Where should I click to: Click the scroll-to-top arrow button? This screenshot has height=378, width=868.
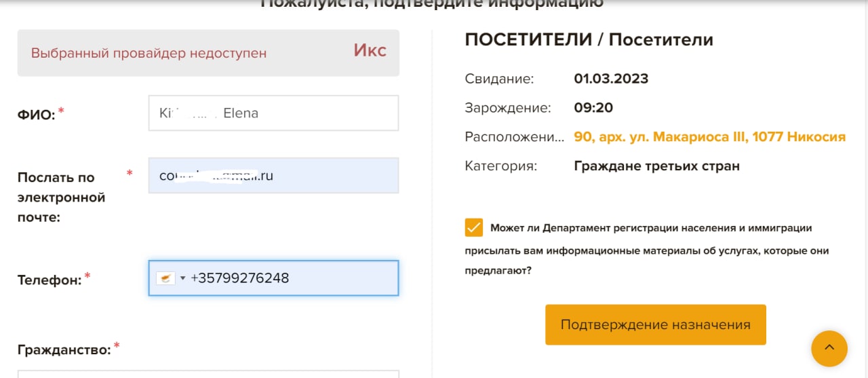click(x=829, y=349)
